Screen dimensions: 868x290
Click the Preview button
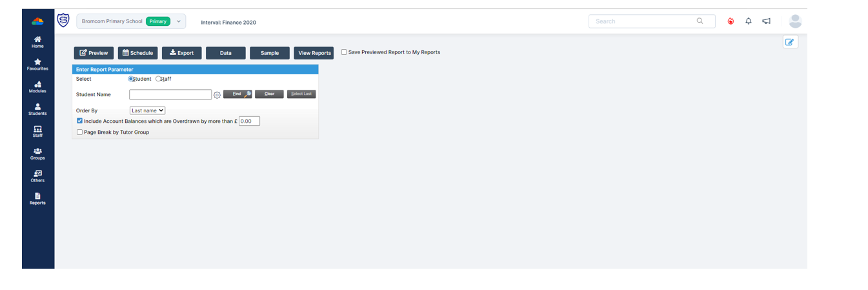94,53
